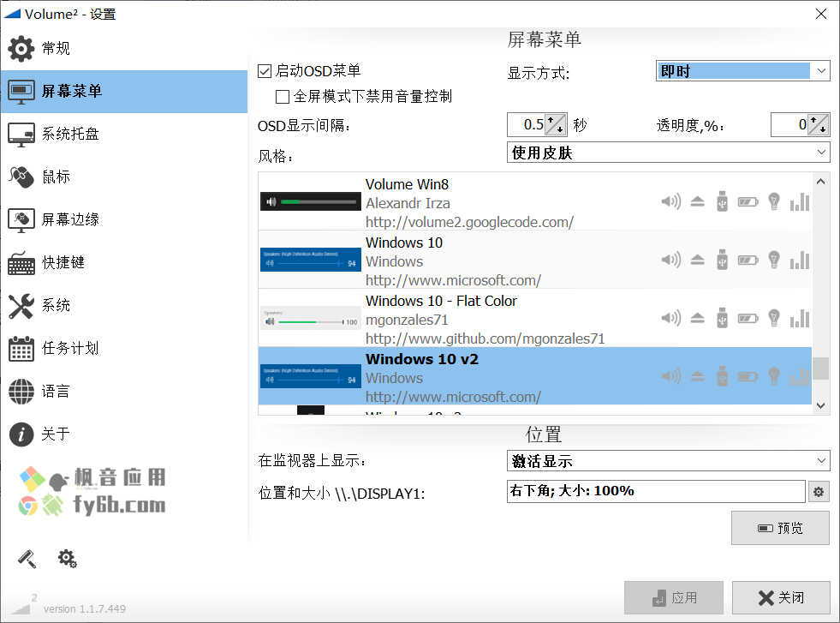Click the skin list scroll down arrow
The width and height of the screenshot is (840, 623).
tap(820, 405)
